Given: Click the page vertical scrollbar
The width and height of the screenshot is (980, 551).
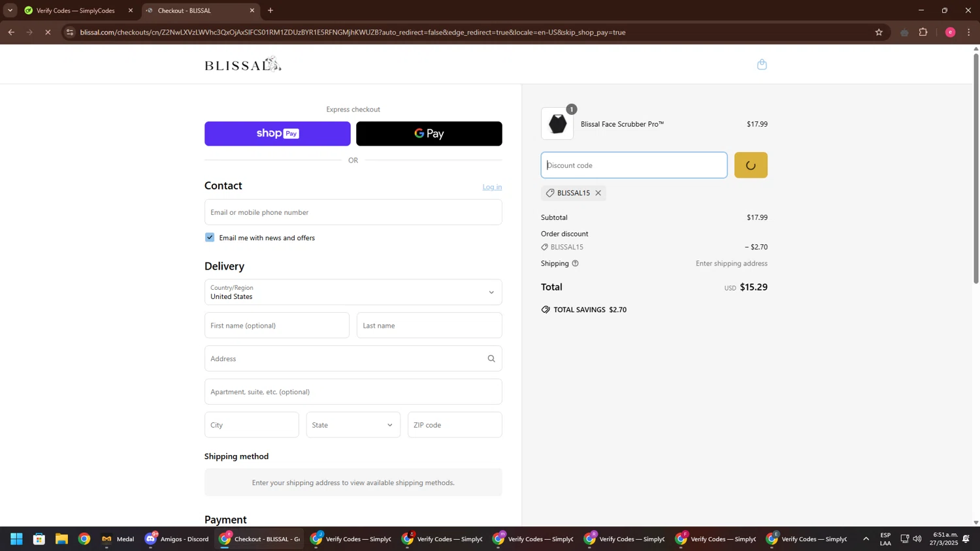Looking at the screenshot, I should point(976,168).
